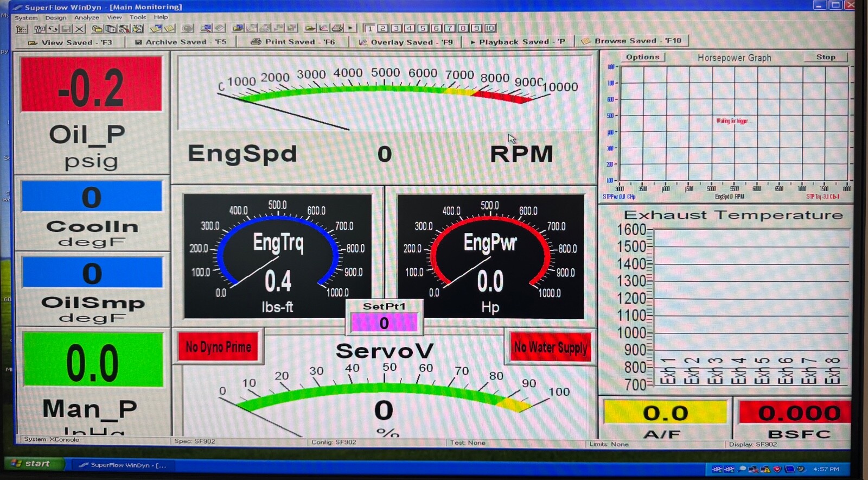Open the System menu
The height and width of the screenshot is (480, 868).
click(x=26, y=17)
